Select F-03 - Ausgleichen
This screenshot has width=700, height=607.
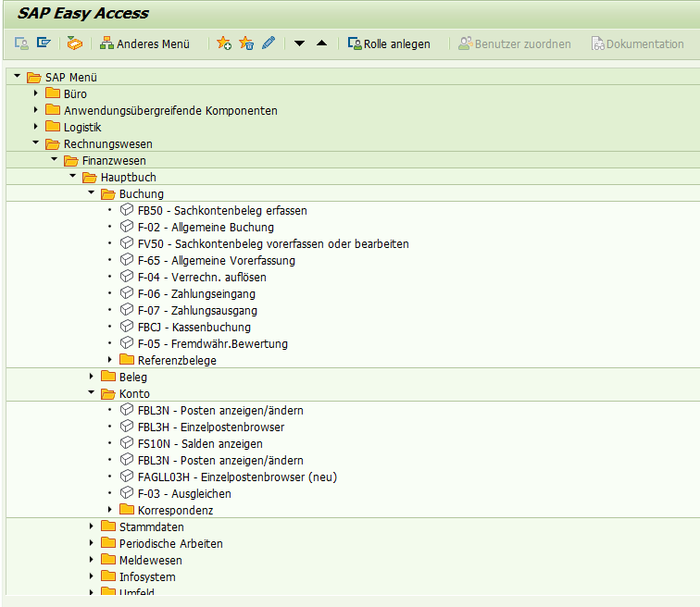pyautogui.click(x=184, y=494)
